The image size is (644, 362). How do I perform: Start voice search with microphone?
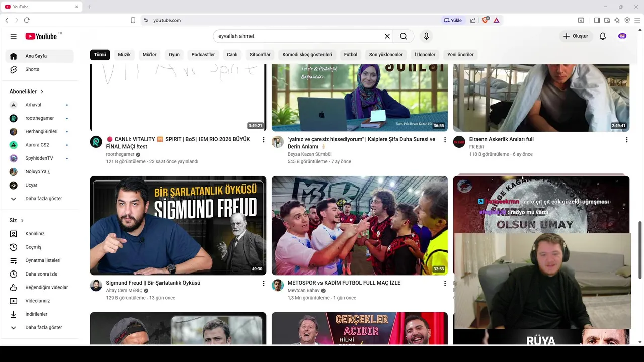coord(426,36)
